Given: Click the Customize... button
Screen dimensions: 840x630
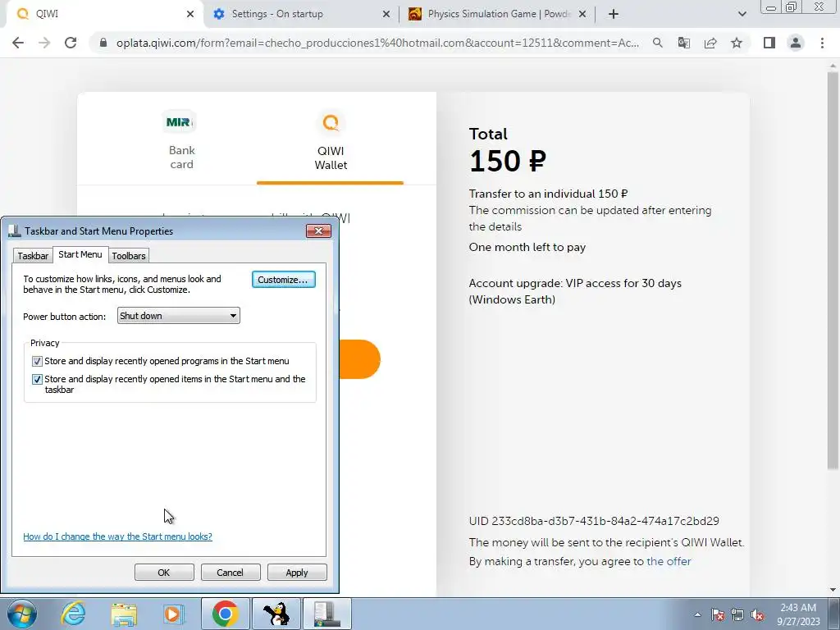Looking at the screenshot, I should click(x=283, y=280).
